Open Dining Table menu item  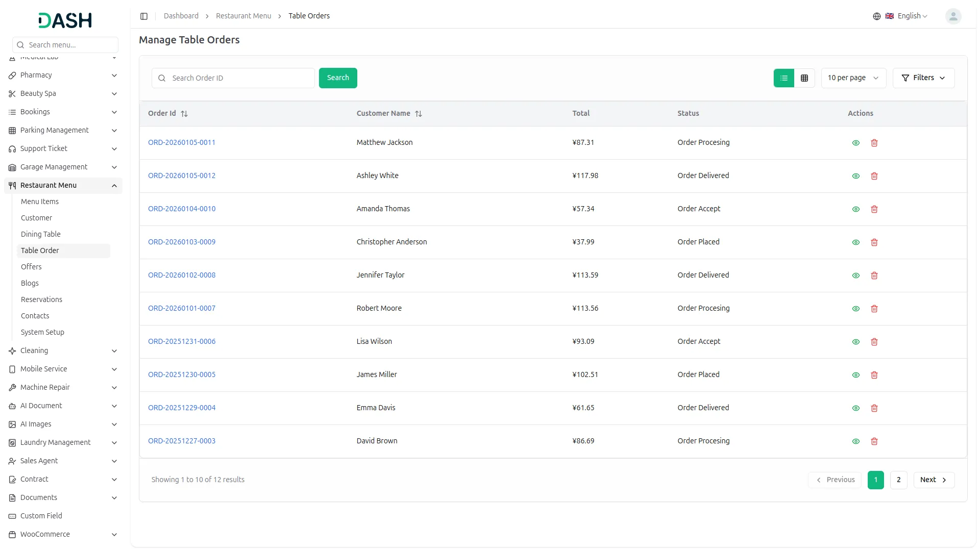[41, 234]
